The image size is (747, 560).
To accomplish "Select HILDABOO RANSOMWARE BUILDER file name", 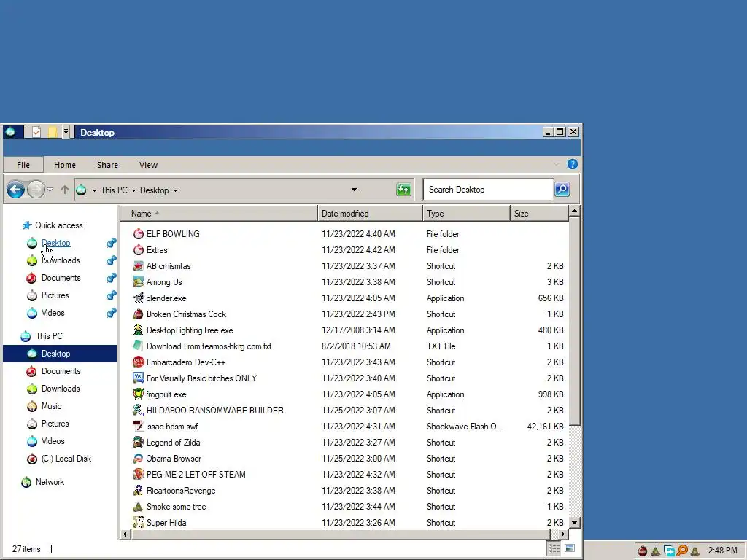I will coord(215,411).
